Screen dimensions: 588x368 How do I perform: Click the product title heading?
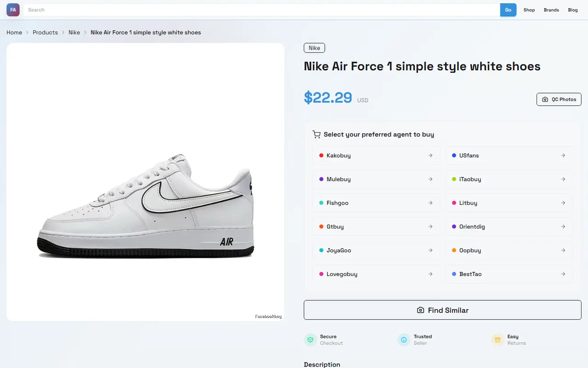(422, 66)
